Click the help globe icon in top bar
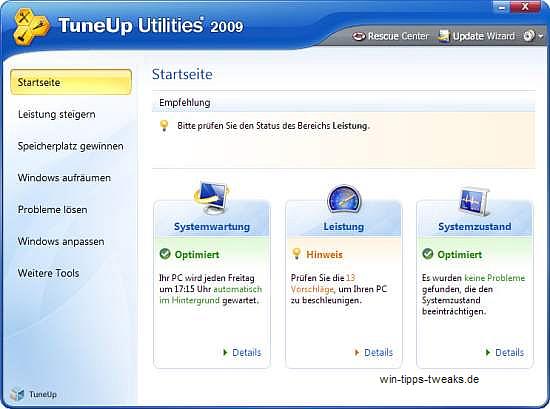The image size is (550, 409). pyautogui.click(x=529, y=36)
